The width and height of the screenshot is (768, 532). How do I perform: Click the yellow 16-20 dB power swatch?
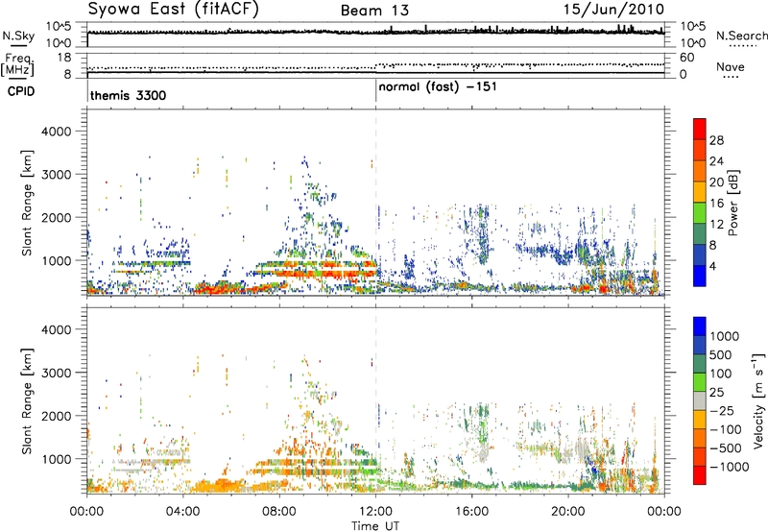700,191
